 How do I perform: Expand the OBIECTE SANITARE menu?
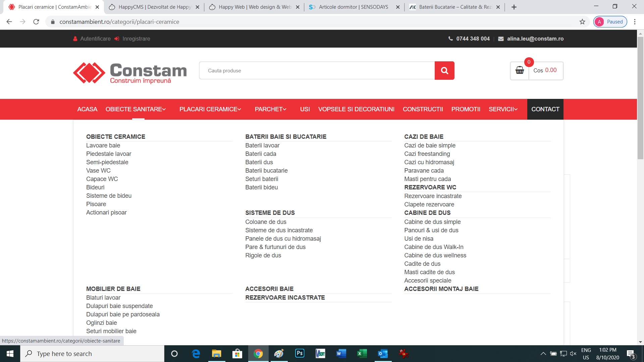136,109
